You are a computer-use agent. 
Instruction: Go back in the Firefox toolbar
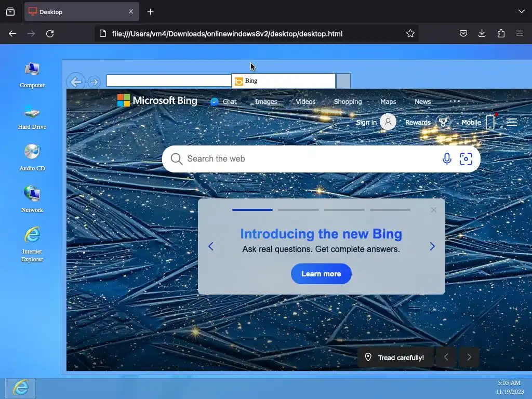12,34
